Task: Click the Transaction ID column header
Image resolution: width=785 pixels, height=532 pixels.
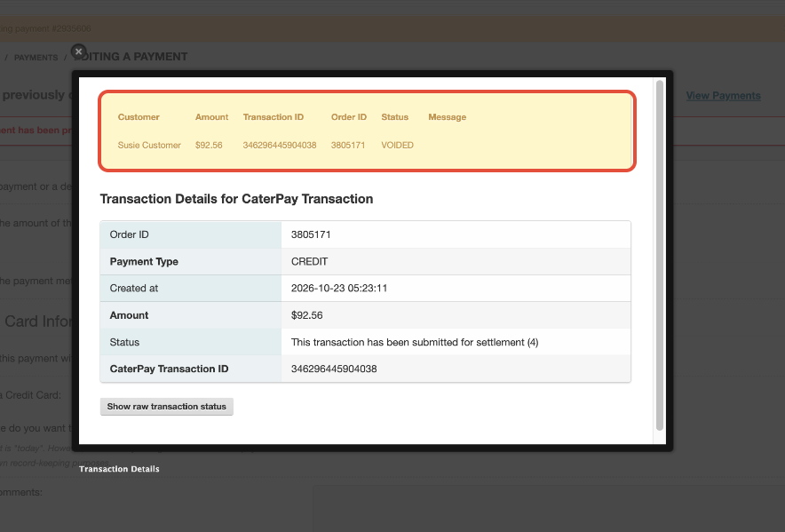Action: pyautogui.click(x=274, y=116)
